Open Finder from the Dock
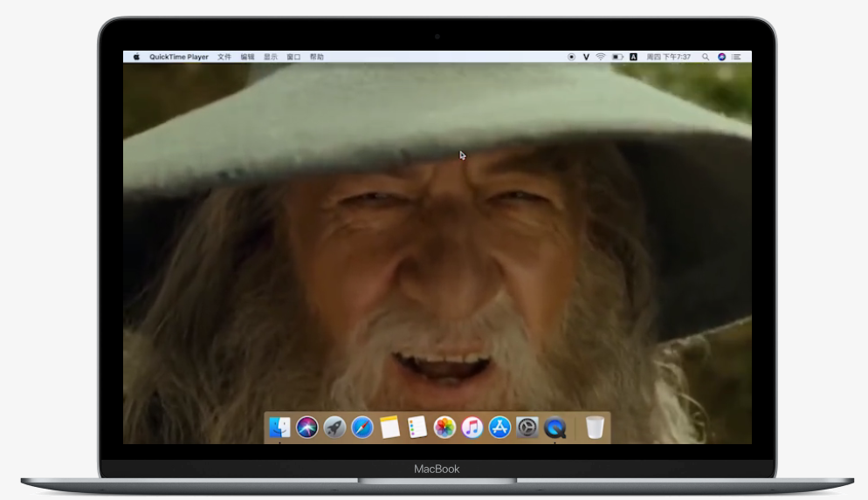 [279, 427]
